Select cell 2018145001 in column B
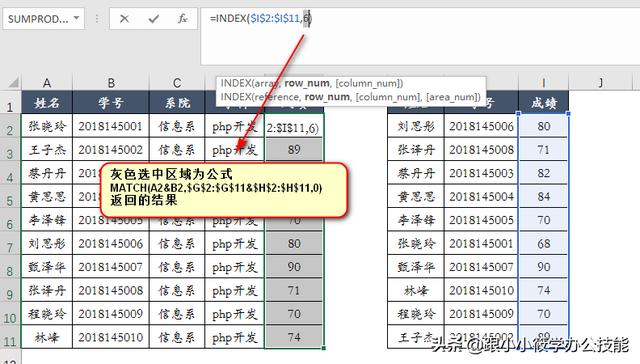This screenshot has width=640, height=364. [x=111, y=126]
